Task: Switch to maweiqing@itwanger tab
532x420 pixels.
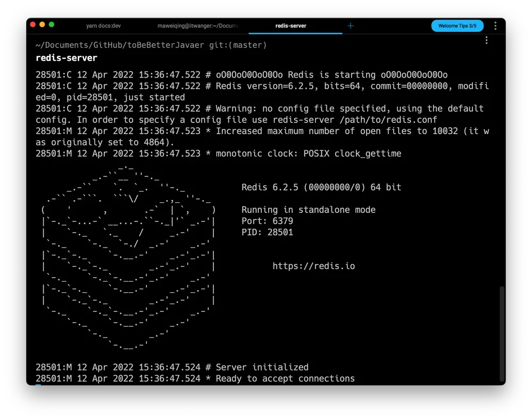Action: 198,26
